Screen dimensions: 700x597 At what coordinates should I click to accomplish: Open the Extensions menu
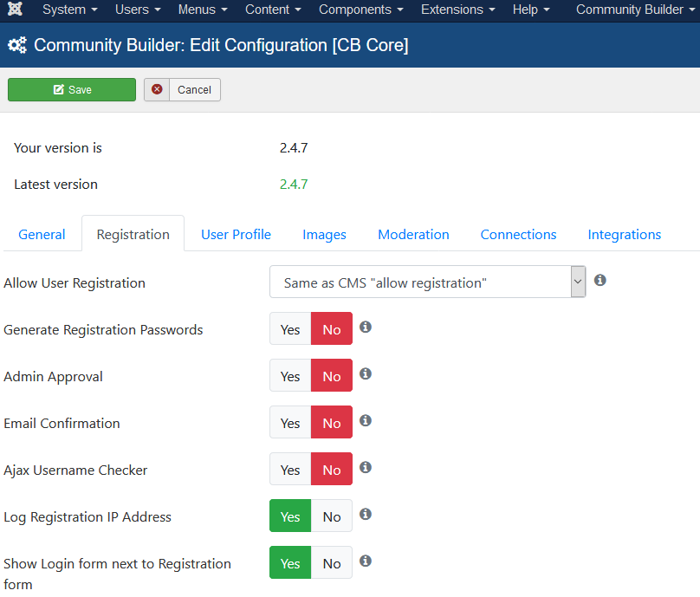tap(457, 10)
